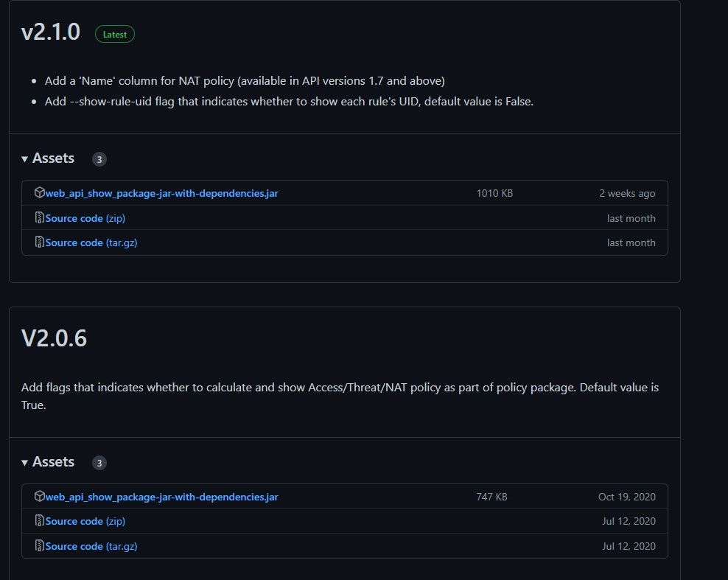Download the V2.0.6 web_api_show_package jar file
The image size is (728, 580).
point(161,497)
